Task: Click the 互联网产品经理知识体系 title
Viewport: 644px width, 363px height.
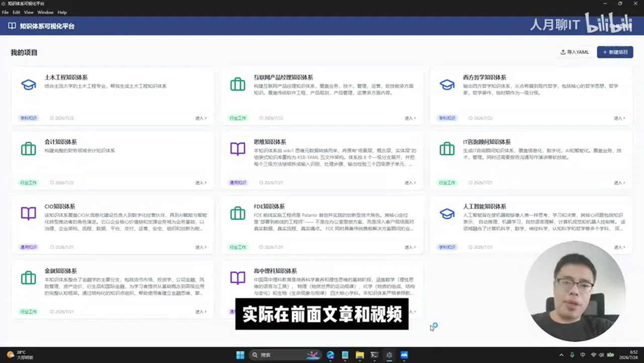Action: pos(283,77)
